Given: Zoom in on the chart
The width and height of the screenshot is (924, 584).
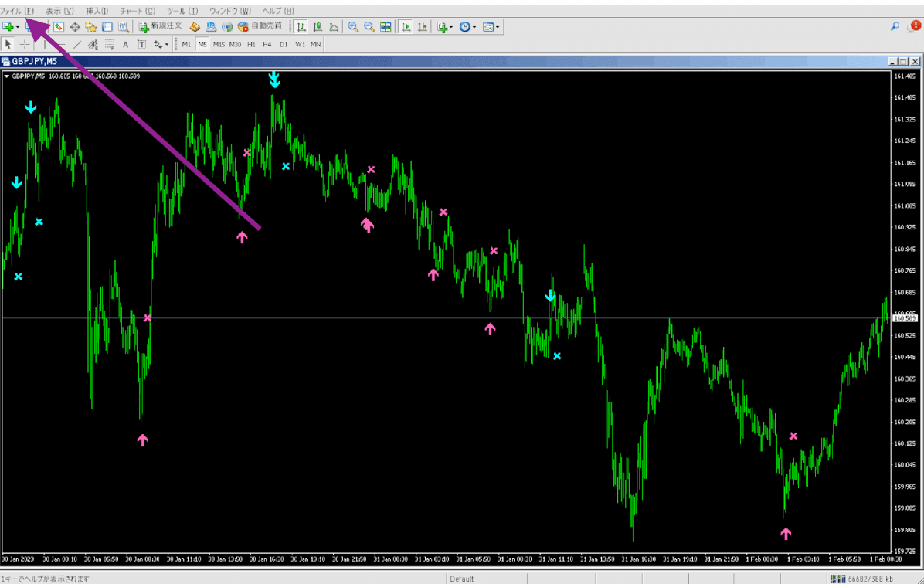Looking at the screenshot, I should click(353, 26).
